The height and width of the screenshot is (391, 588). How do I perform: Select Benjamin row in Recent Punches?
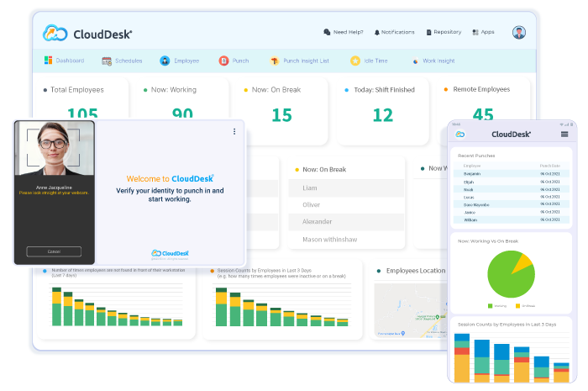512,174
